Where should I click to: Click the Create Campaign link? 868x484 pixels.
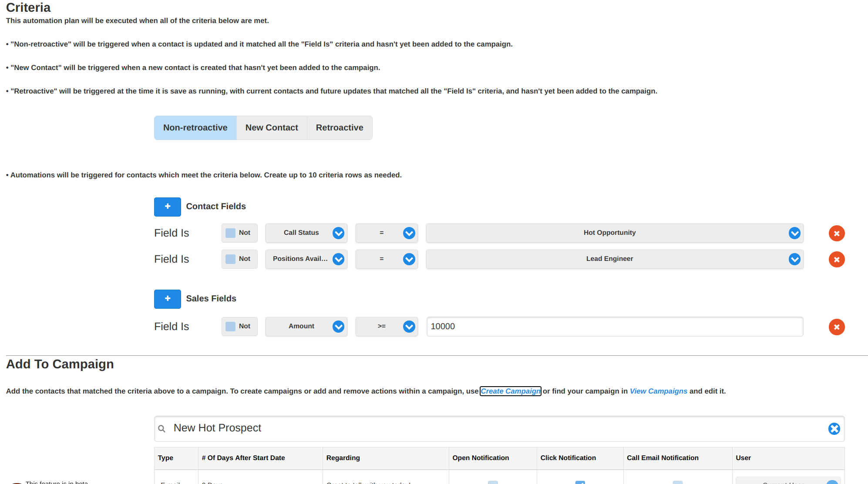tap(510, 391)
